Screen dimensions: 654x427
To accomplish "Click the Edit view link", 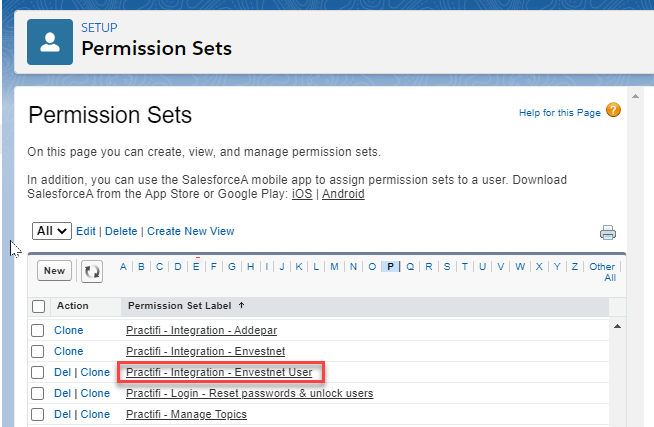I will pyautogui.click(x=86, y=231).
